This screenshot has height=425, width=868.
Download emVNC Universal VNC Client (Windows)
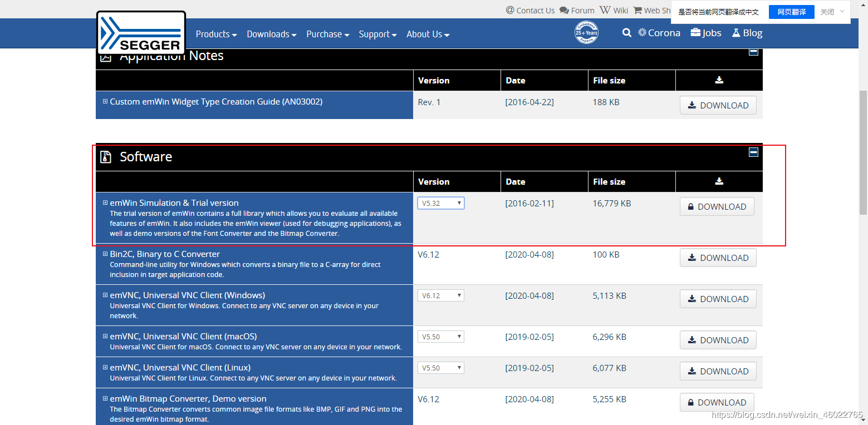718,299
